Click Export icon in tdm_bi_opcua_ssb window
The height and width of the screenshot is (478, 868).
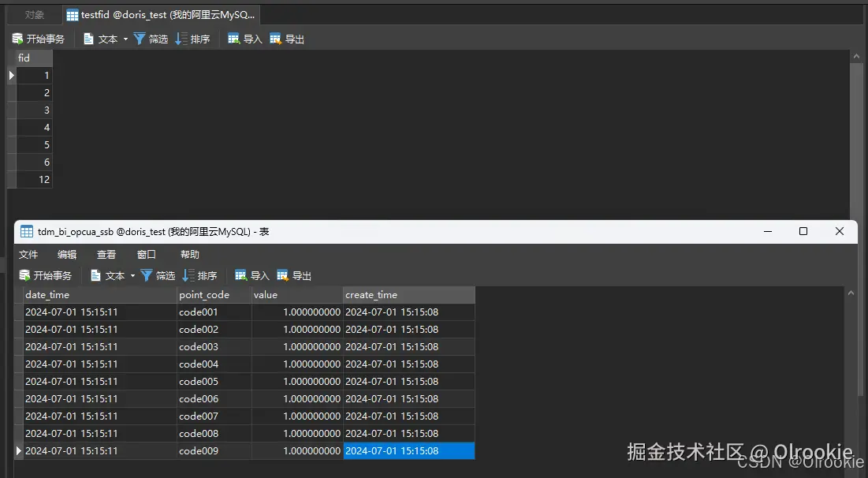[283, 275]
